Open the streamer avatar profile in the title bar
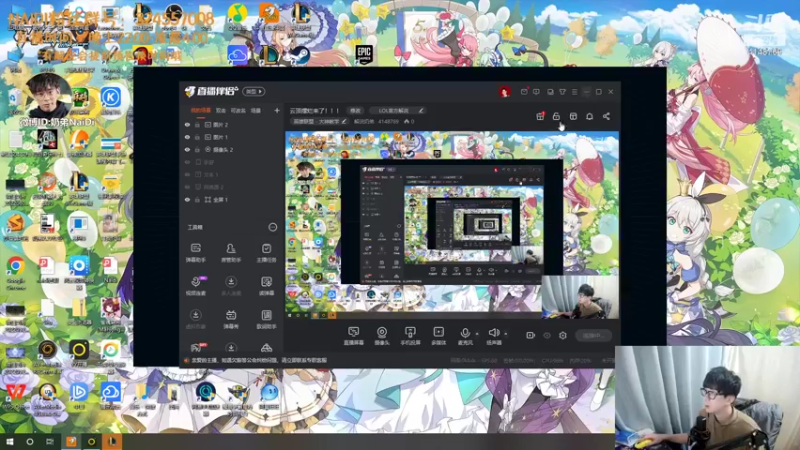This screenshot has width=800, height=450. [505, 91]
